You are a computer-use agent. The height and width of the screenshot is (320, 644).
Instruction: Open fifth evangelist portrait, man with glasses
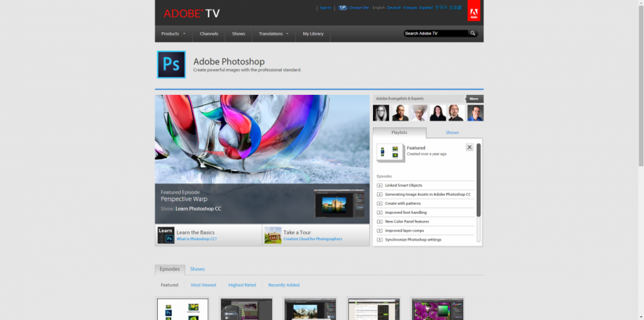point(457,113)
